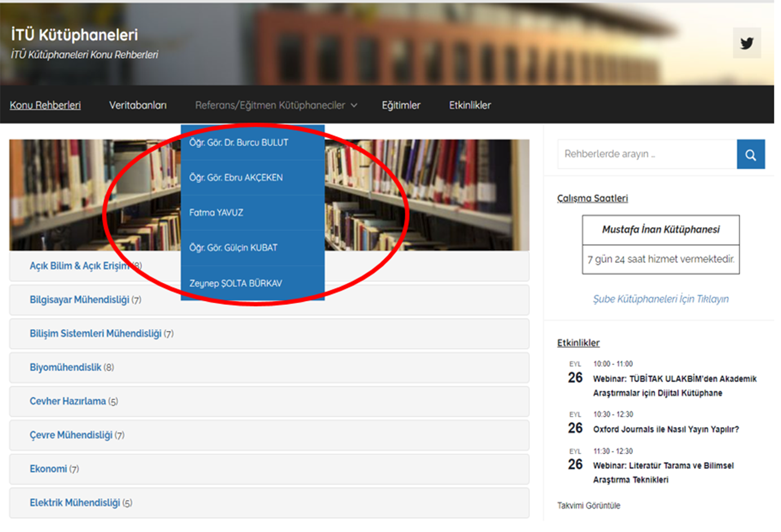Open the Biyomühendislik subject guides
781x532 pixels.
tap(65, 367)
